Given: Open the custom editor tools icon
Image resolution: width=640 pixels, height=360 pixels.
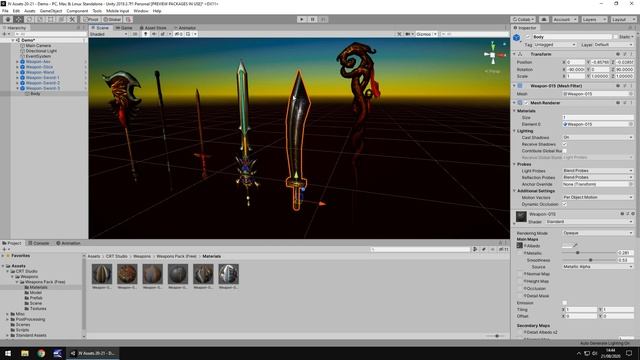Looking at the screenshot, I should [x=72, y=19].
